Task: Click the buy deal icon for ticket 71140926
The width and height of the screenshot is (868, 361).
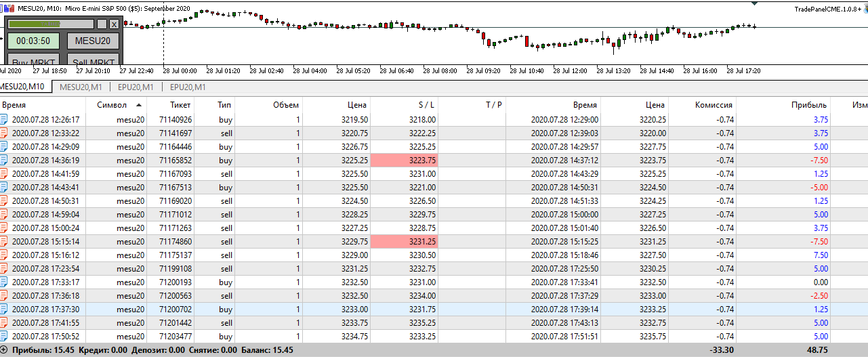Action: [4, 120]
